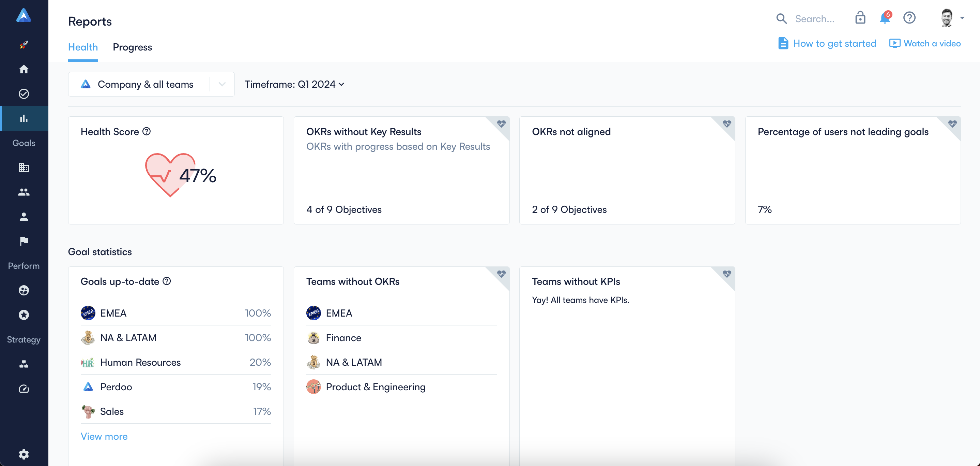Image resolution: width=980 pixels, height=466 pixels.
Task: Click Watch a video link
Action: [x=925, y=43]
